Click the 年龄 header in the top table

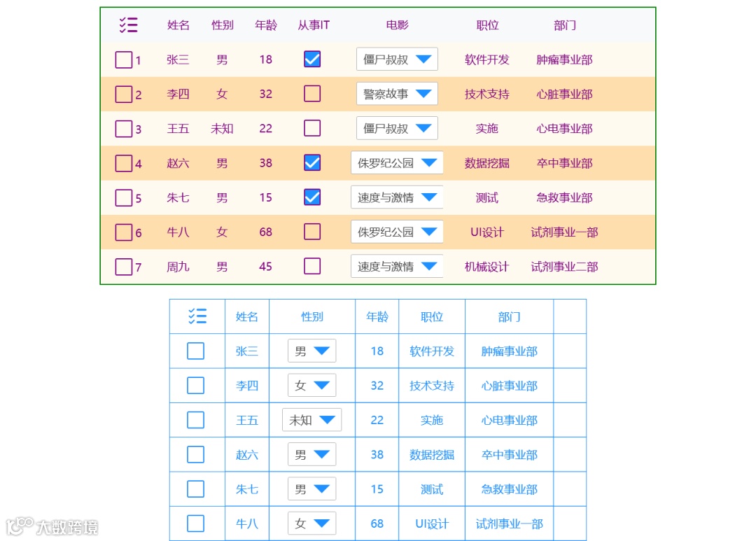(x=266, y=25)
